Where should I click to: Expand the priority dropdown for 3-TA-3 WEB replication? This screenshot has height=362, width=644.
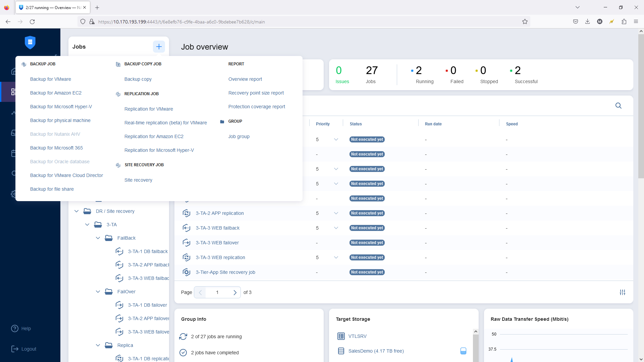coord(336,257)
